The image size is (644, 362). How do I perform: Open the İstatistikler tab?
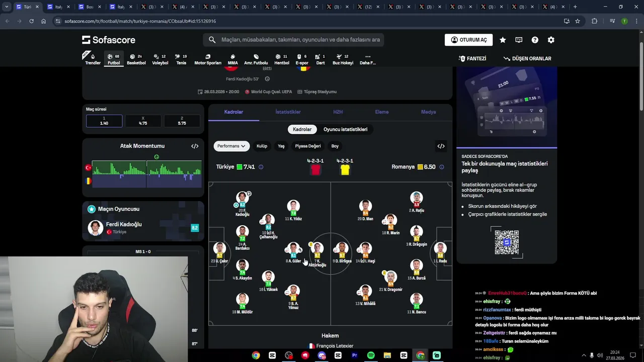[288, 112]
